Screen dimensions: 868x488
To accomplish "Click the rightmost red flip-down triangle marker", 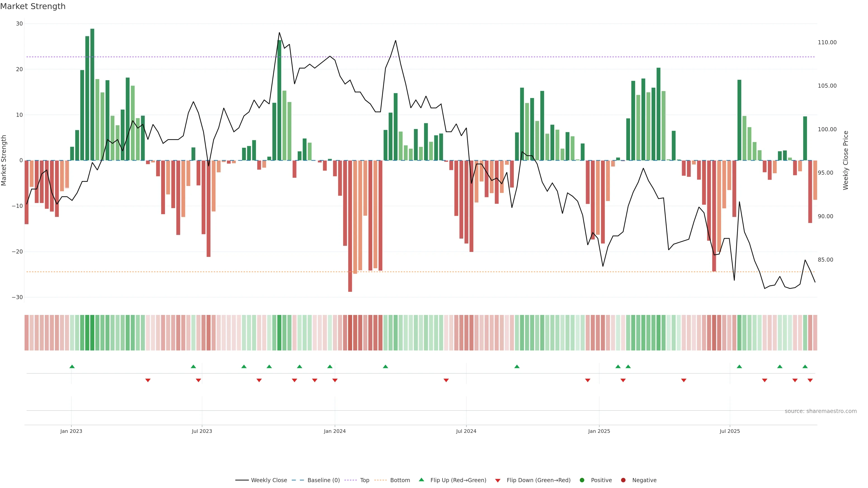I will [810, 380].
